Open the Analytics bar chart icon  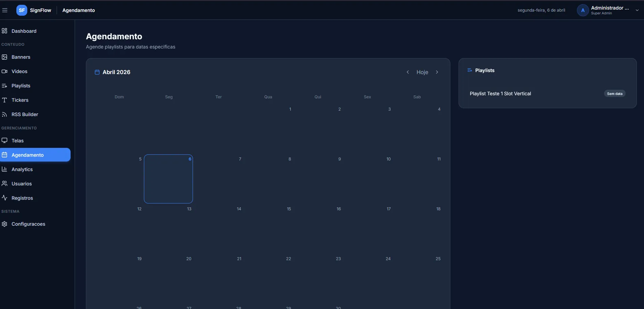point(4,169)
